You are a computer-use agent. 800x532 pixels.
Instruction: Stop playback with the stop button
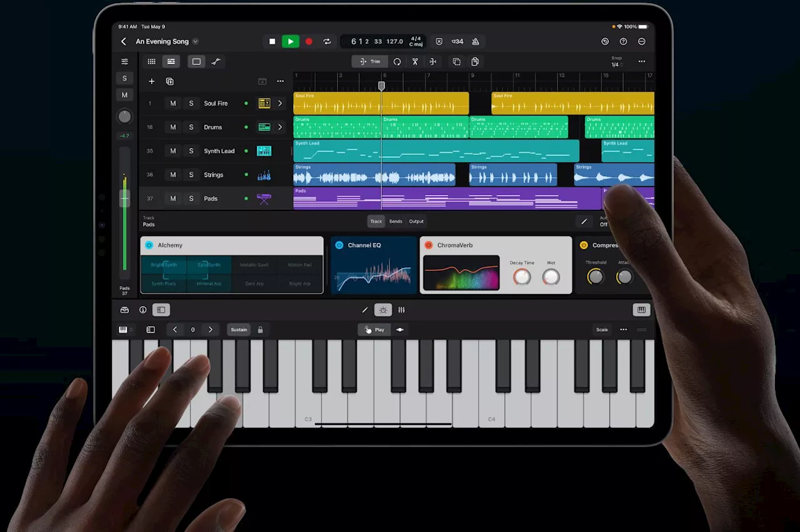pyautogui.click(x=272, y=42)
